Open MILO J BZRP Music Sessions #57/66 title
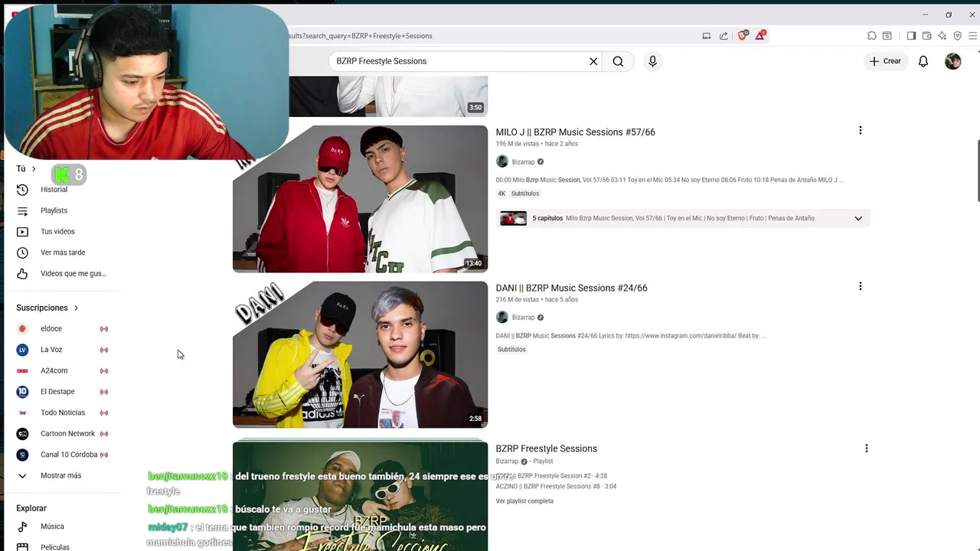The width and height of the screenshot is (980, 551). [x=575, y=132]
